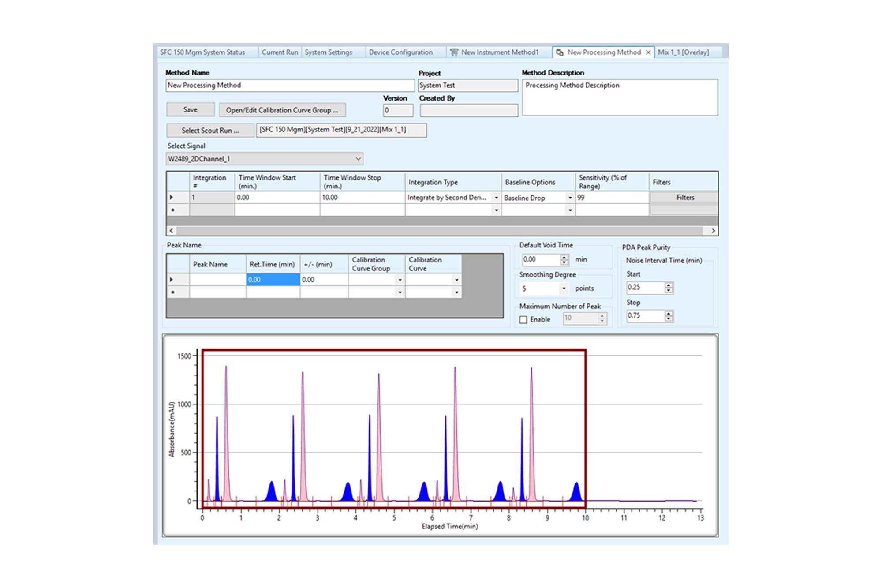Click Integration number cell 1
882x588 pixels.
coord(212,198)
